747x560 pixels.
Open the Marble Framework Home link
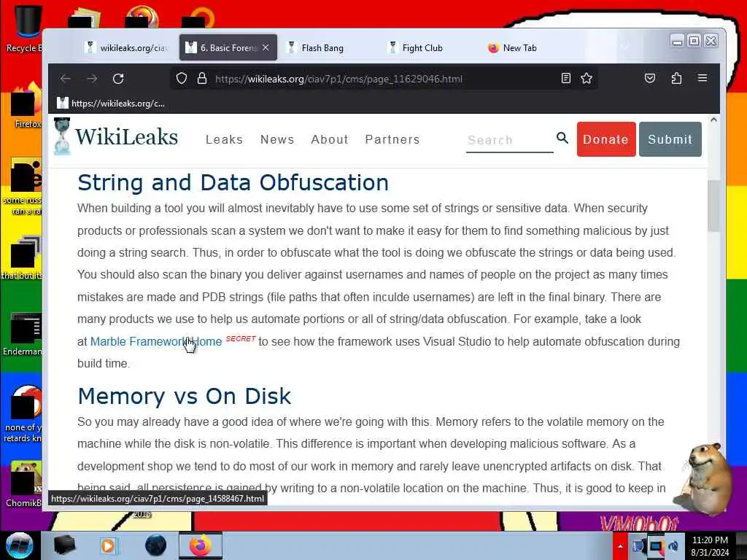[x=156, y=341]
